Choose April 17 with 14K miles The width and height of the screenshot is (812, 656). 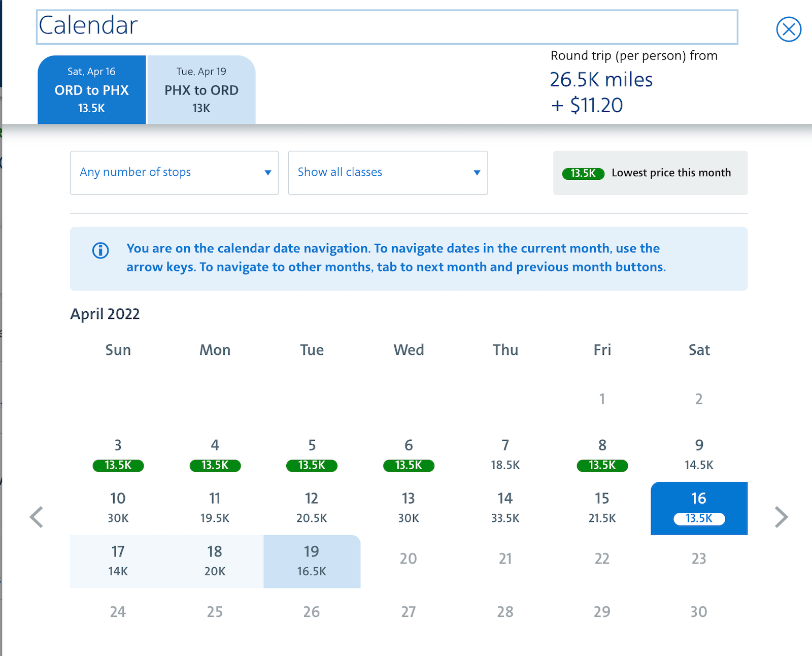(x=118, y=560)
